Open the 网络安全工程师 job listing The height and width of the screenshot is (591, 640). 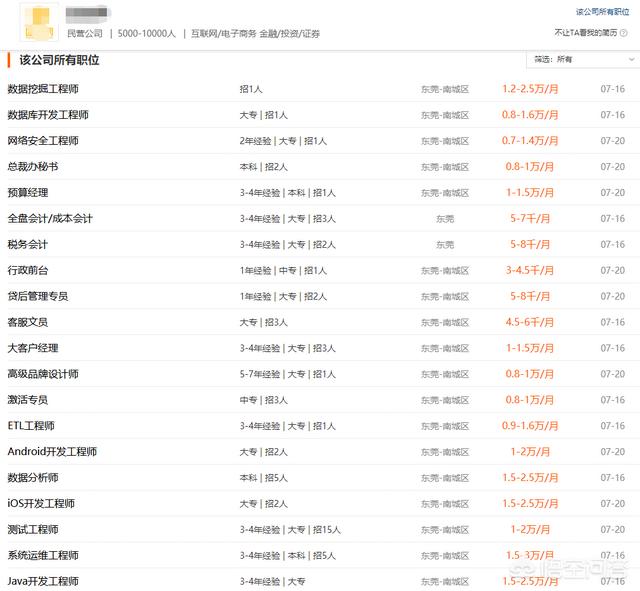pyautogui.click(x=43, y=141)
